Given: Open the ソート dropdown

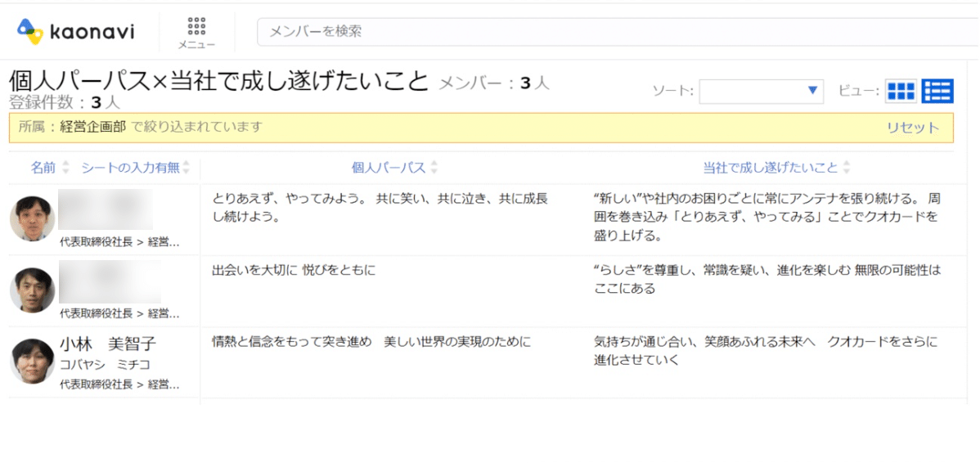Looking at the screenshot, I should pos(762,92).
